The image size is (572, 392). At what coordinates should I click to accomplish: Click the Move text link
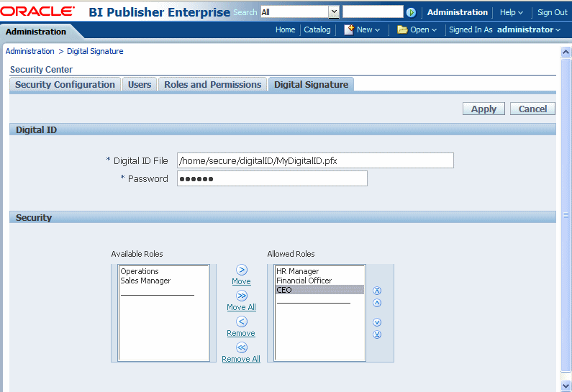click(x=242, y=281)
